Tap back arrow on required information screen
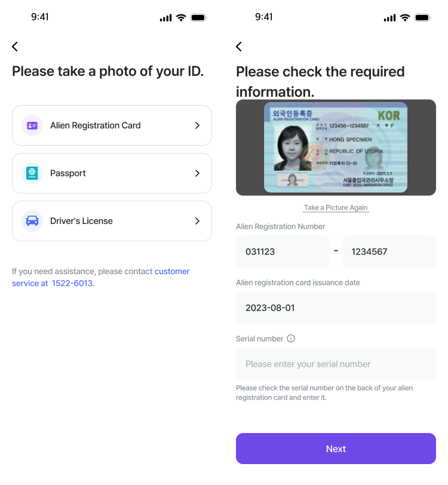This screenshot has width=448, height=485. (x=238, y=47)
